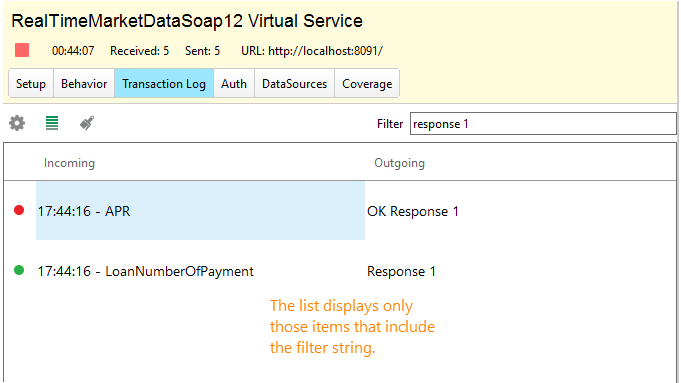Select the Transaction Log tab
Screen dimensions: 681x383
(164, 83)
